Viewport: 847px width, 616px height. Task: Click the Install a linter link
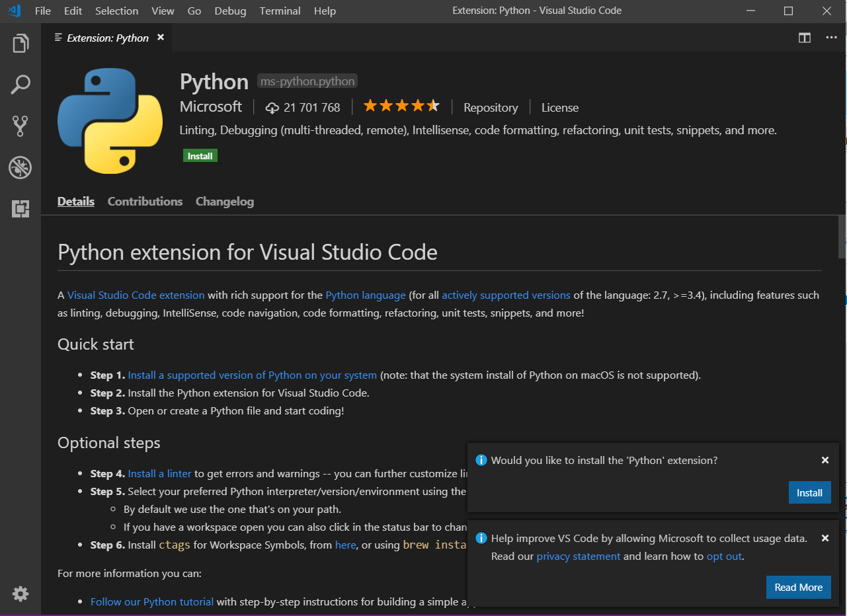click(x=159, y=473)
